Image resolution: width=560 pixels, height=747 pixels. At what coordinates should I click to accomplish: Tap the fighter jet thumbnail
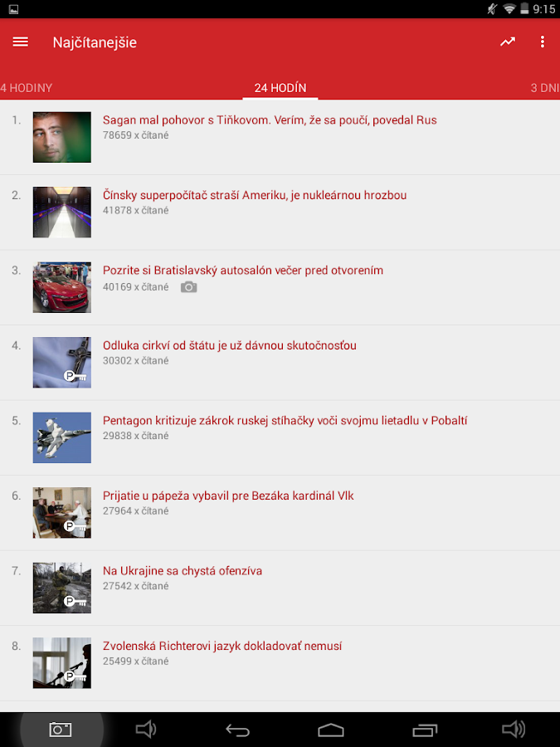62,437
